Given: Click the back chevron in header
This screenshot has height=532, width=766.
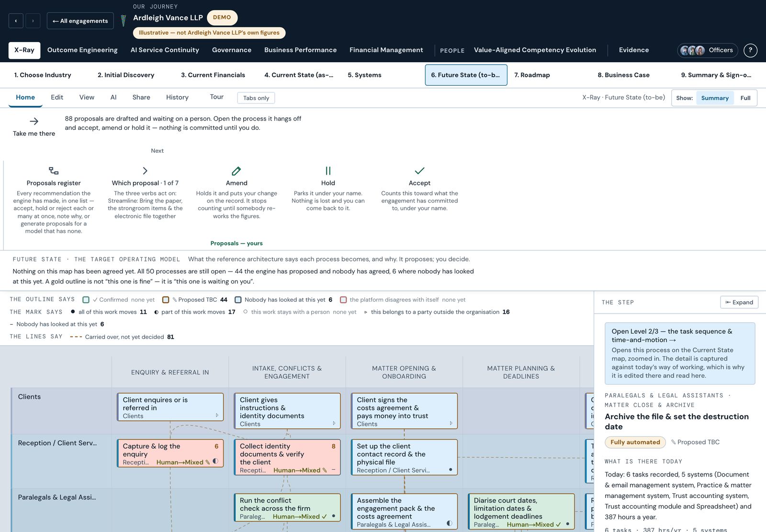Looking at the screenshot, I should click(x=16, y=21).
